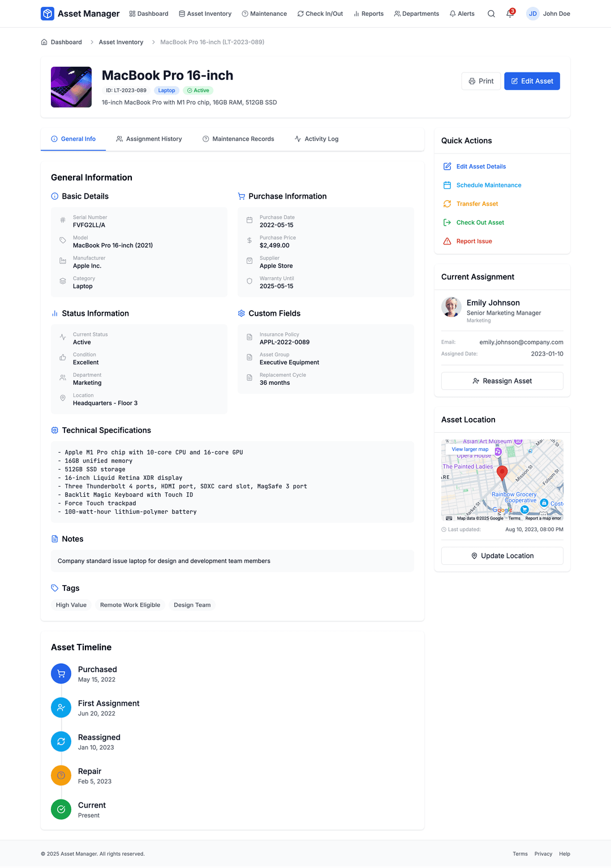Click the Report Issue warning icon
Viewport: 611px width, 868px height.
point(447,241)
